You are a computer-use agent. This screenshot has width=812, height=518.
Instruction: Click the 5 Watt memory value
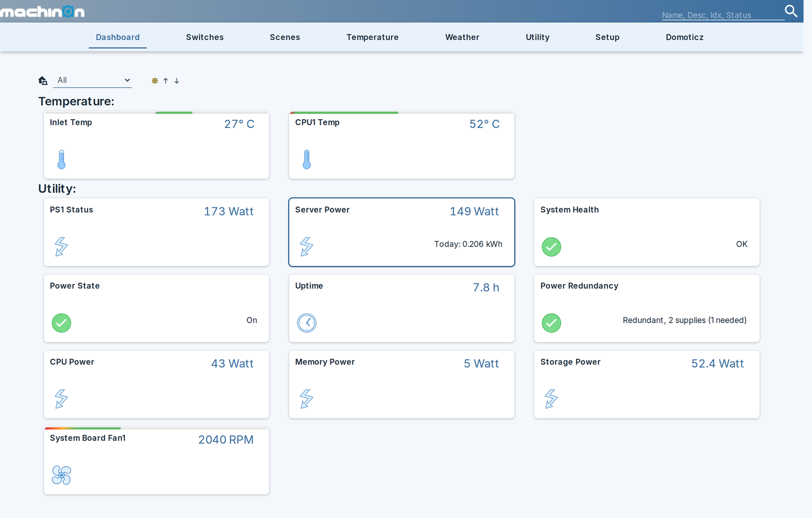click(482, 363)
